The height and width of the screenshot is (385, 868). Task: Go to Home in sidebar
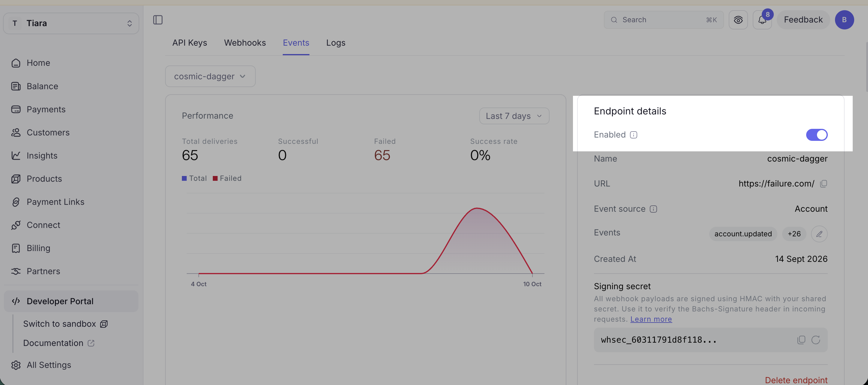(71, 63)
